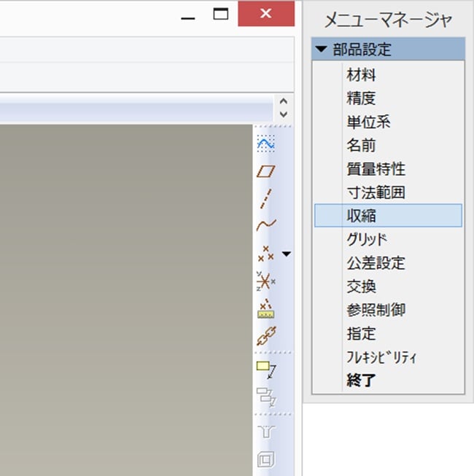Select the datum axis tool
The image size is (474, 476).
(x=265, y=198)
